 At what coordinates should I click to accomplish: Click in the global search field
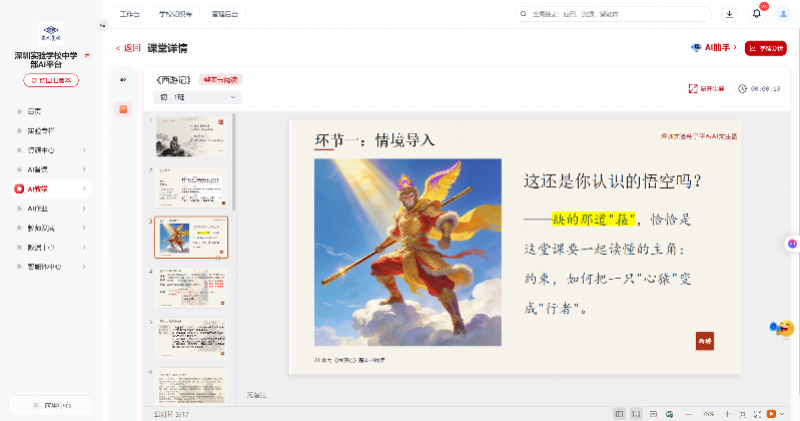(x=612, y=14)
